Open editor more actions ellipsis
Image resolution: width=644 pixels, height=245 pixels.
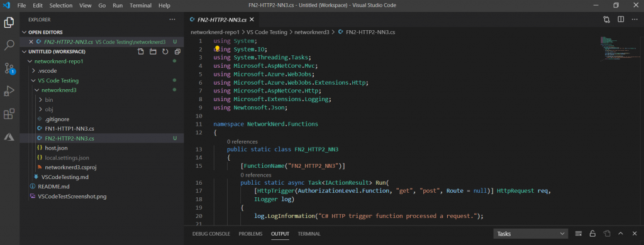pyautogui.click(x=635, y=19)
